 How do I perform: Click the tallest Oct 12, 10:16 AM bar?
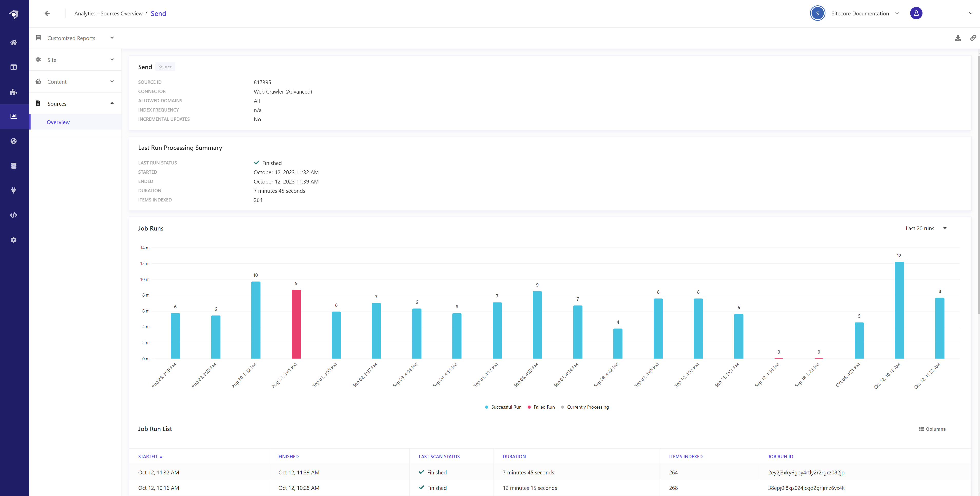click(x=899, y=311)
